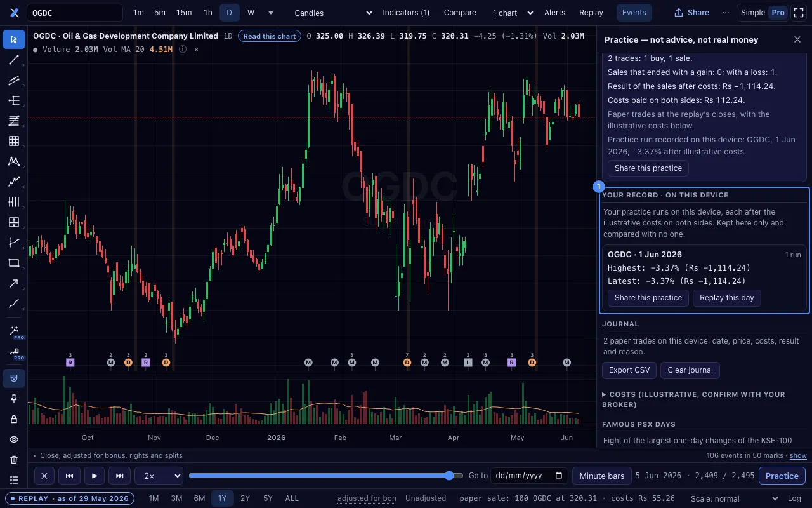Open Read this chart

pos(270,36)
